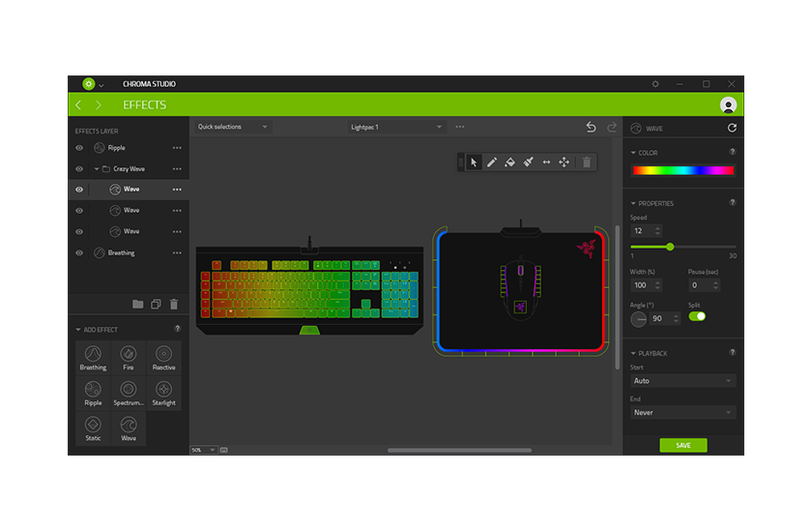Open the user account profile
Screen dimensions: 812x532
[x=728, y=105]
